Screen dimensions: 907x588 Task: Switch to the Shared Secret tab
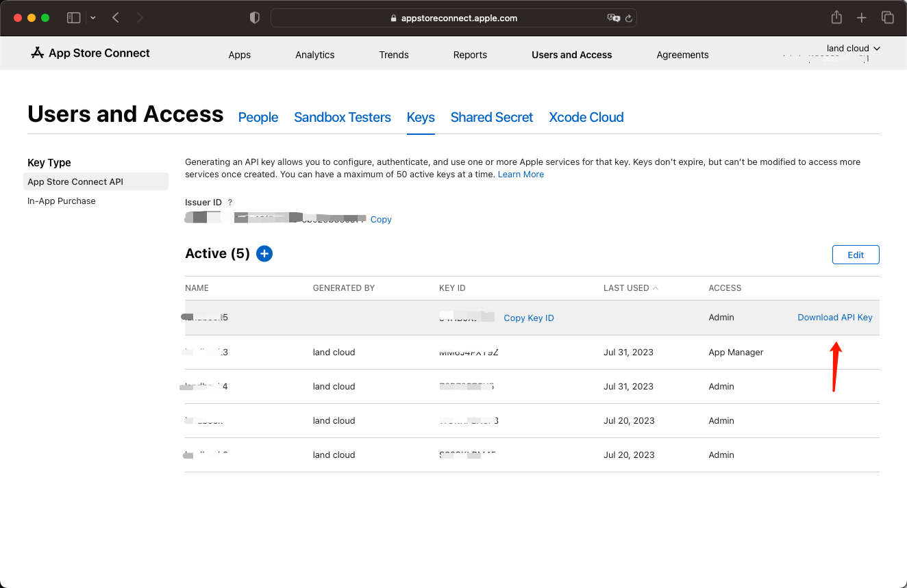tap(492, 117)
